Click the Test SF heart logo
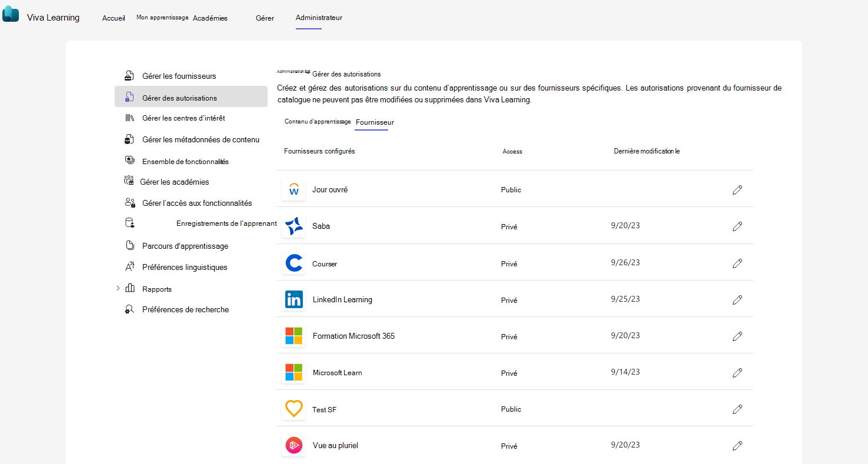 tap(293, 409)
